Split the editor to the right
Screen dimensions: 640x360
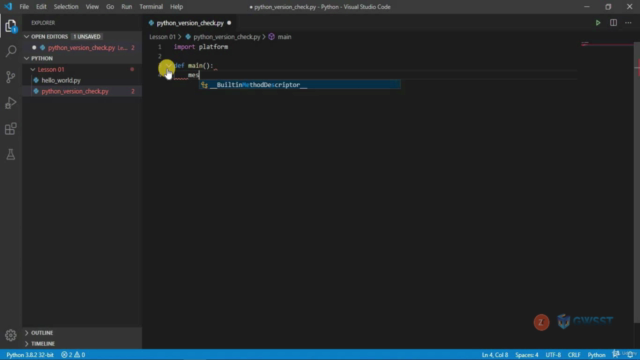tap(613, 23)
